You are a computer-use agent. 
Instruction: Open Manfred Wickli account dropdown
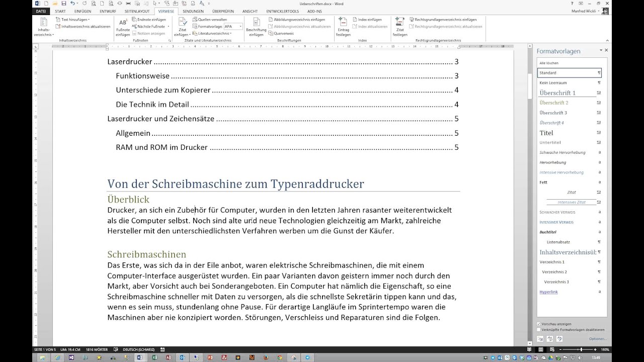point(587,11)
